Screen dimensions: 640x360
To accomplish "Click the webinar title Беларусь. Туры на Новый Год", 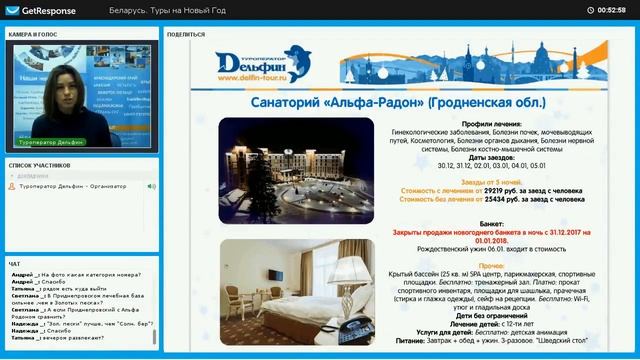I will coord(167,11).
